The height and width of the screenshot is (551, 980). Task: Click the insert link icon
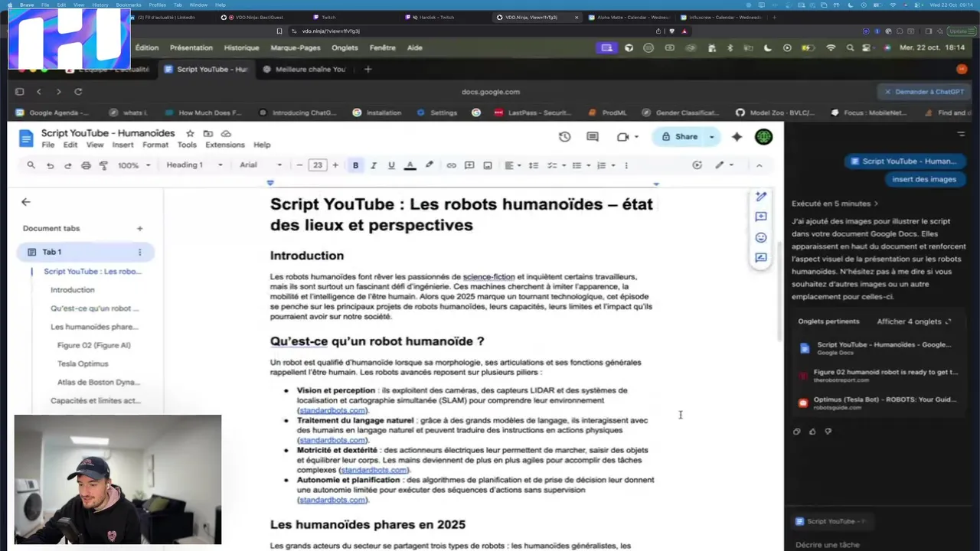[x=451, y=165]
